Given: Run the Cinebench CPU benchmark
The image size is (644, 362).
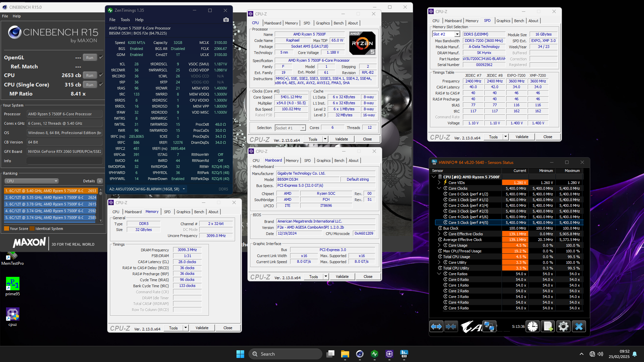Looking at the screenshot, I should pos(90,75).
